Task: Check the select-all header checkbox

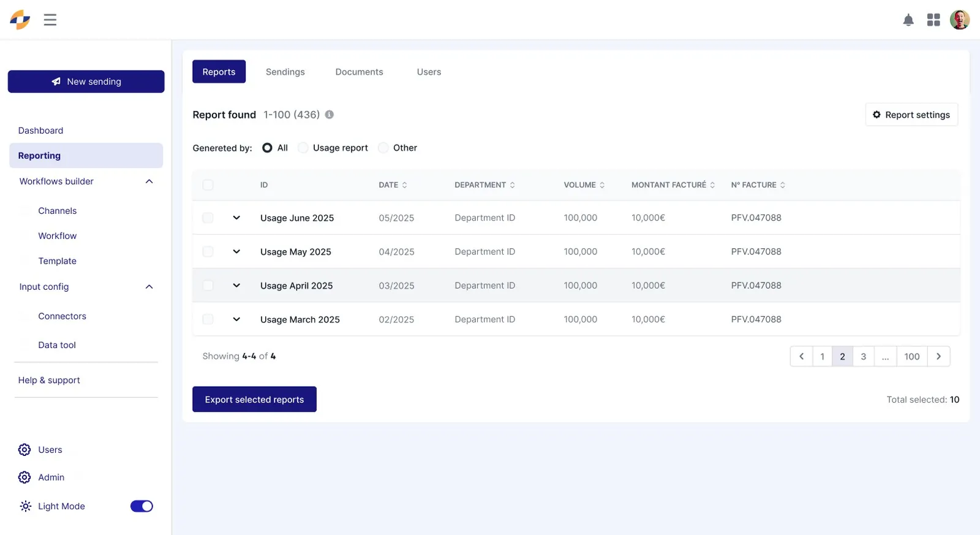Action: 208,185
